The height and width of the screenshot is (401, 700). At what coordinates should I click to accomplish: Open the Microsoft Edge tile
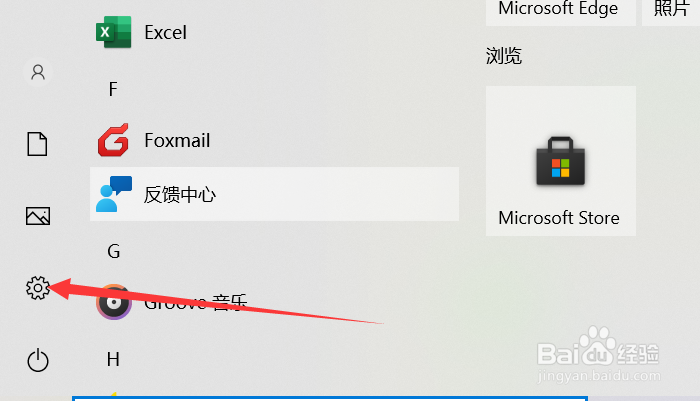click(x=561, y=12)
